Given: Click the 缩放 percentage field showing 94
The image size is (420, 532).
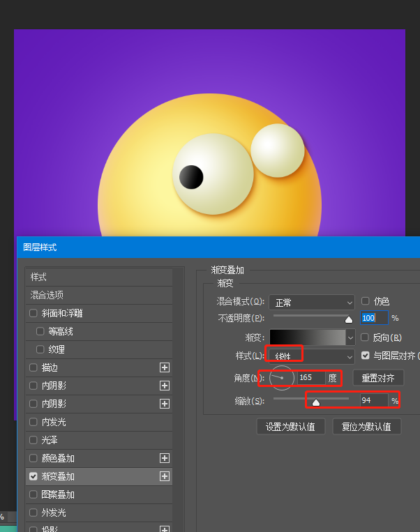Looking at the screenshot, I should pos(373,400).
